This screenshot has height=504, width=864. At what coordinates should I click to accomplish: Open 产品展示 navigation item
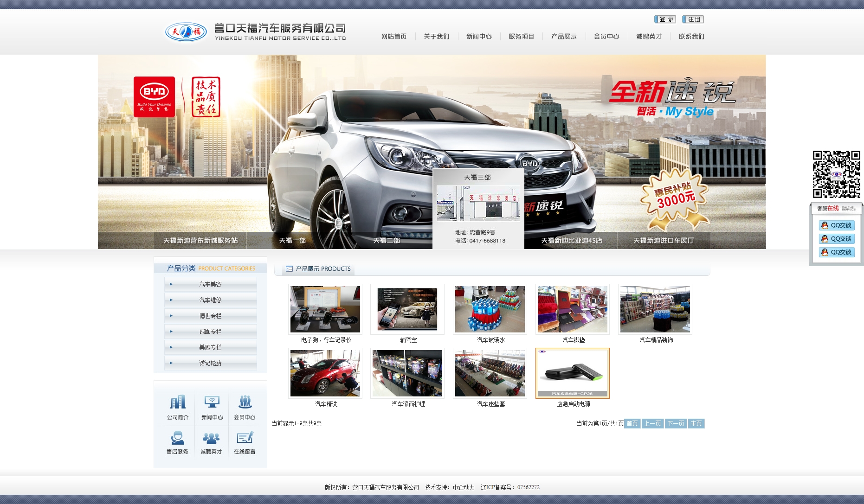564,37
